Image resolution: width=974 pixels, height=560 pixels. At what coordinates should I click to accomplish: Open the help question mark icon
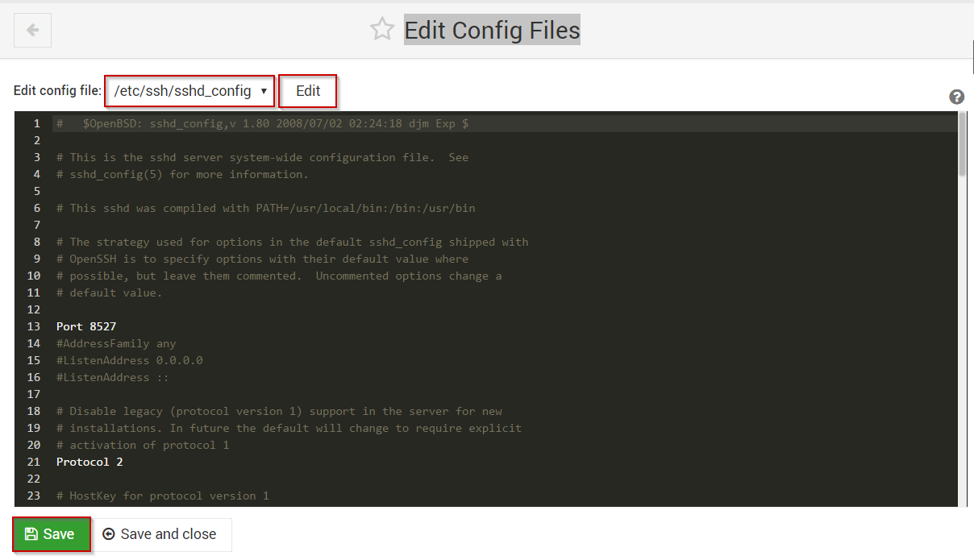956,97
